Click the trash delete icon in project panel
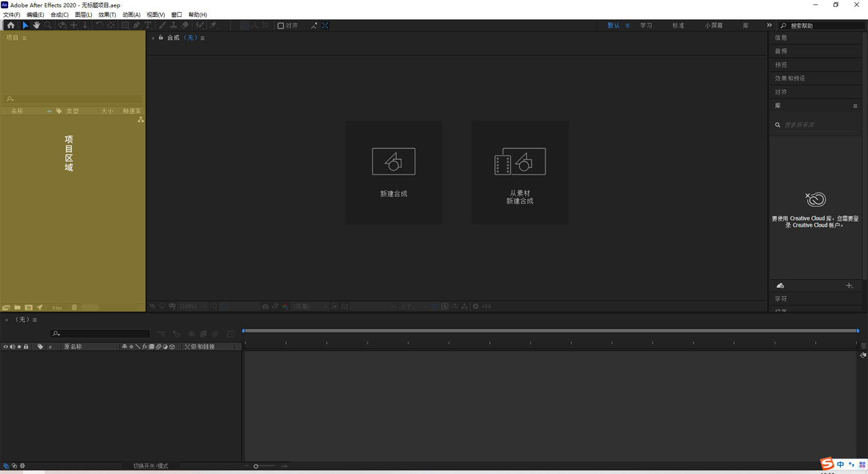 (x=74, y=307)
